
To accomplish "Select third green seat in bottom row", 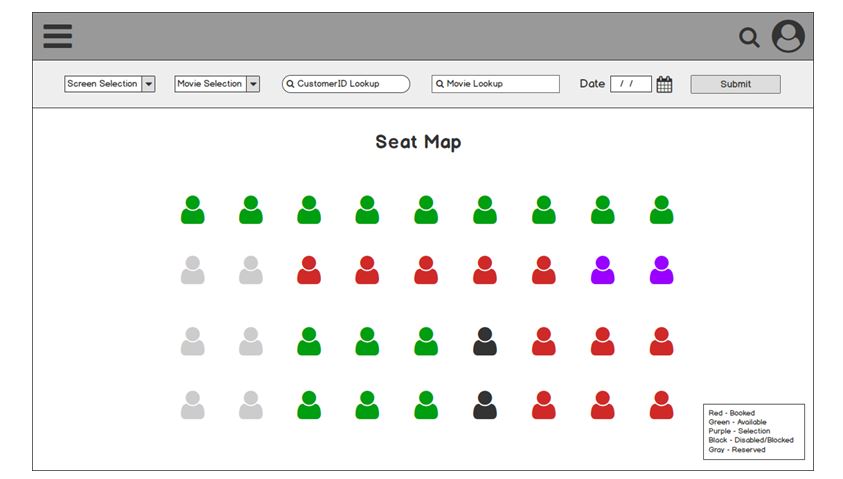I will click(426, 405).
